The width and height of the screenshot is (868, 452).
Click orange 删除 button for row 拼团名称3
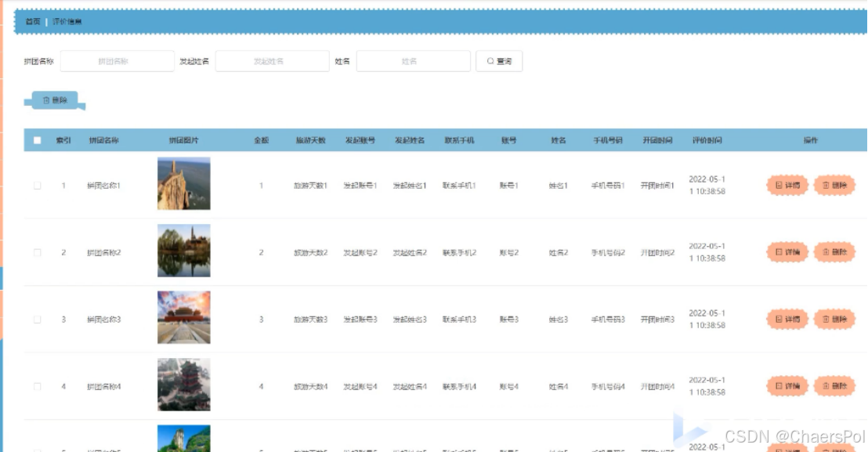pos(834,320)
